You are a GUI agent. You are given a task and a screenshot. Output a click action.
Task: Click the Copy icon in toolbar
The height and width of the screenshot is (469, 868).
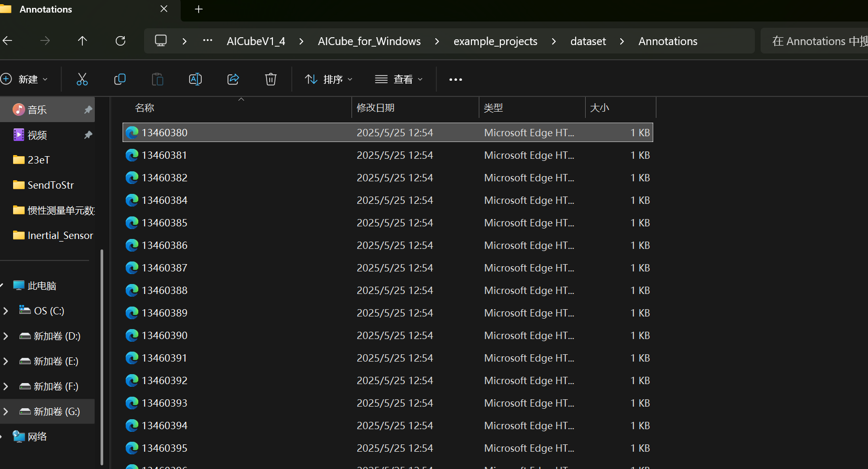(x=120, y=79)
